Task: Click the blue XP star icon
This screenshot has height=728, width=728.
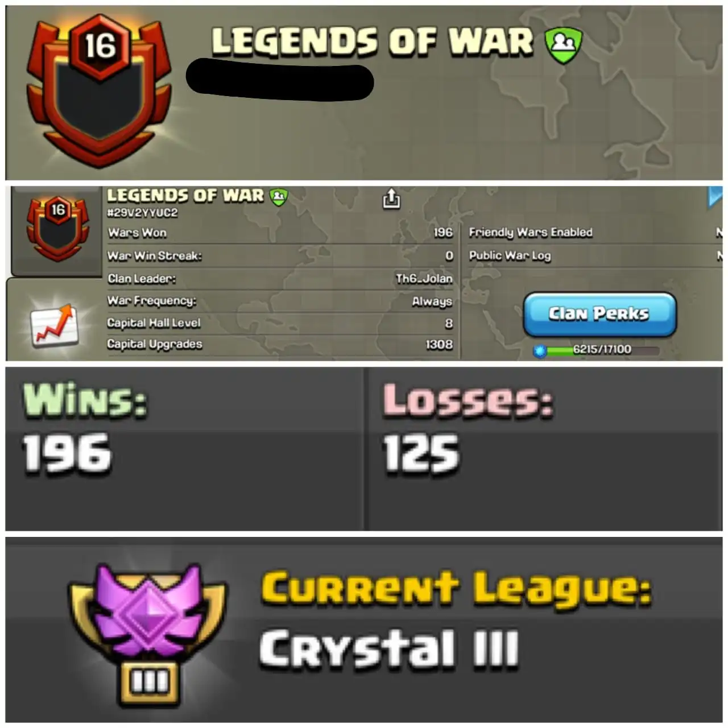Action: (x=540, y=350)
